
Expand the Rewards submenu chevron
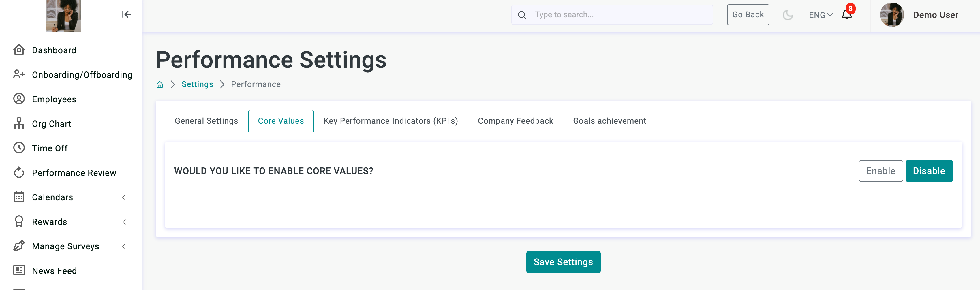pyautogui.click(x=124, y=222)
